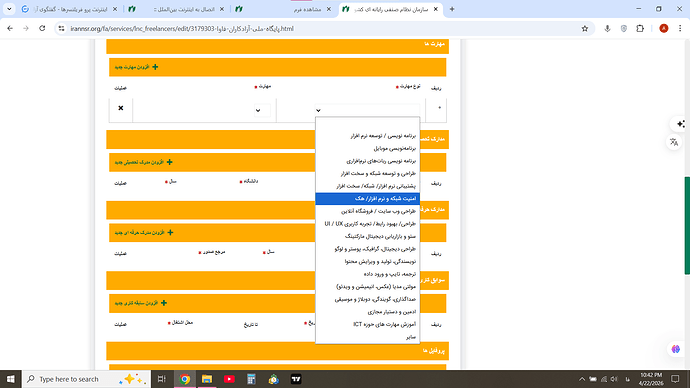690x388 pixels.
Task: Open the volume control in system tray
Action: click(614, 379)
